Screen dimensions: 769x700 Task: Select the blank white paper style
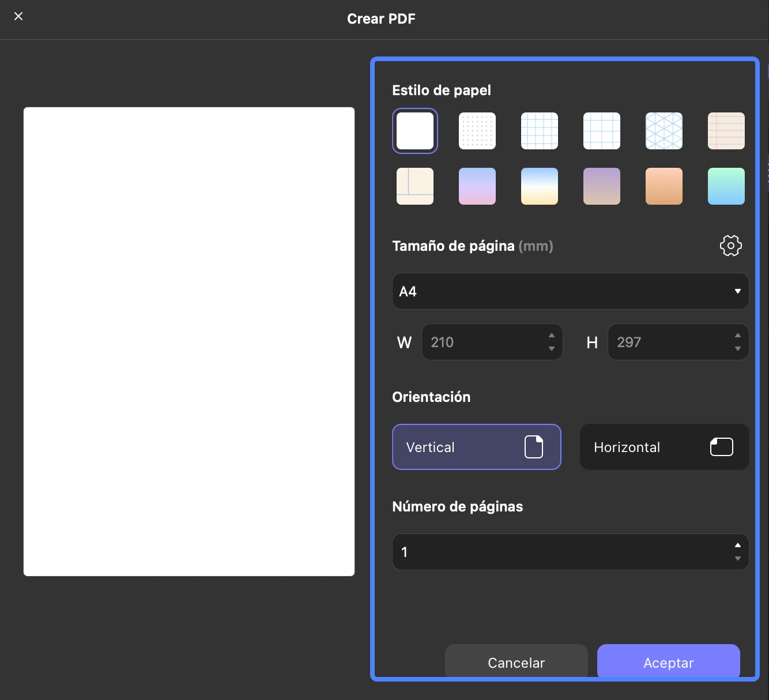[415, 131]
